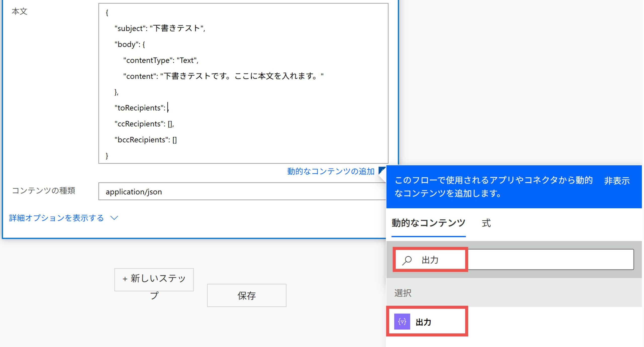Choose the 出力 dynamic content item
Screen dimensions: 644x347
pyautogui.click(x=423, y=322)
